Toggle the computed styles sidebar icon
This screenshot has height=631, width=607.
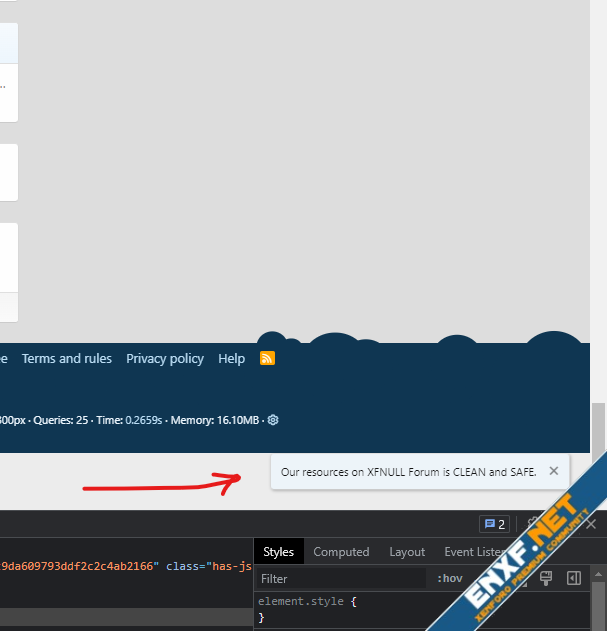(574, 578)
